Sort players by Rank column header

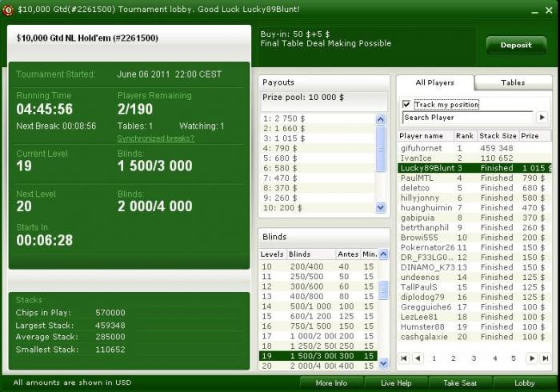coord(465,136)
